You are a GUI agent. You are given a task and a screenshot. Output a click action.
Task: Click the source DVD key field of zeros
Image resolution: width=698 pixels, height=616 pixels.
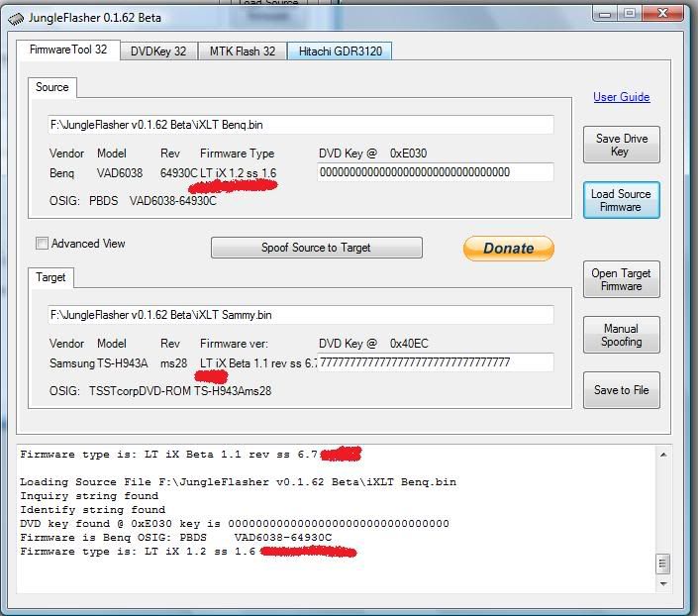(435, 172)
